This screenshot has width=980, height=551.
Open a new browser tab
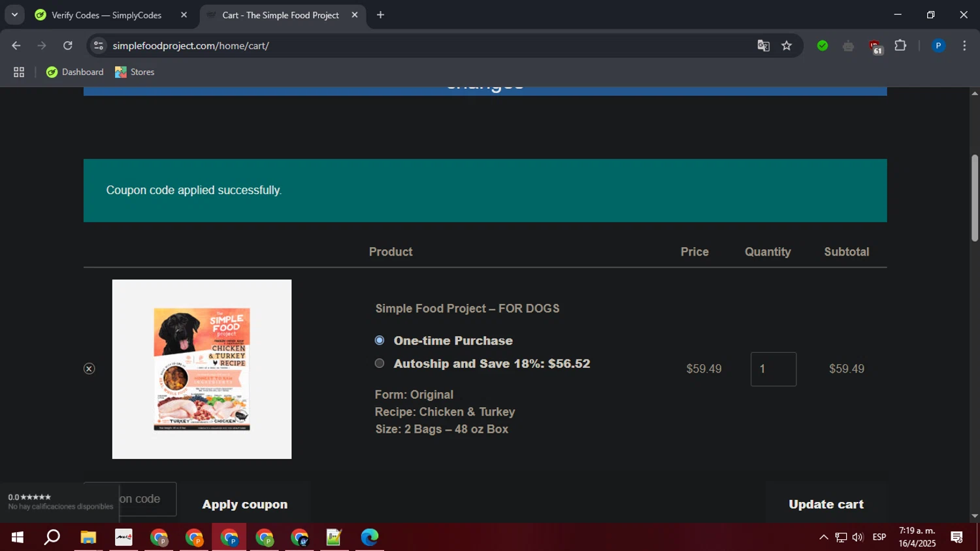click(x=381, y=15)
